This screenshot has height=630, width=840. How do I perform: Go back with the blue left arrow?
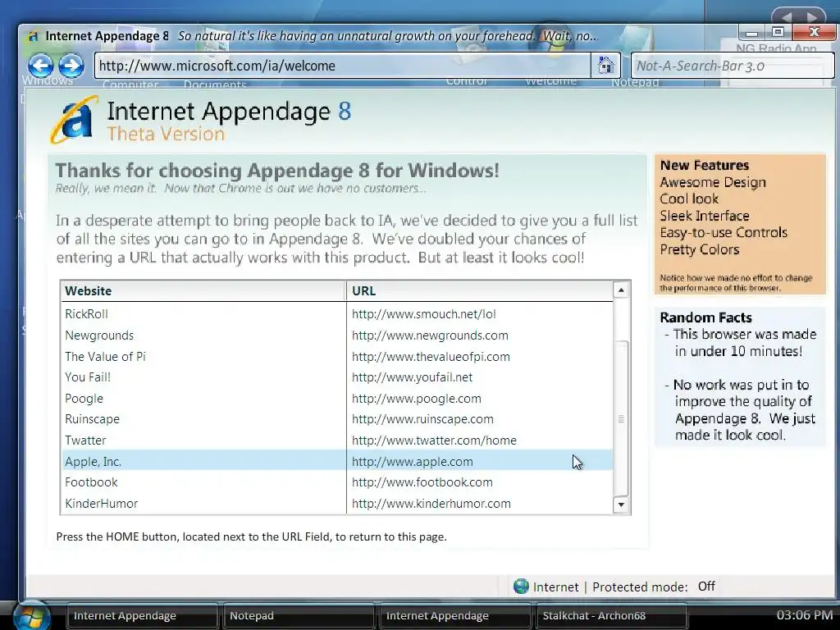tap(41, 66)
